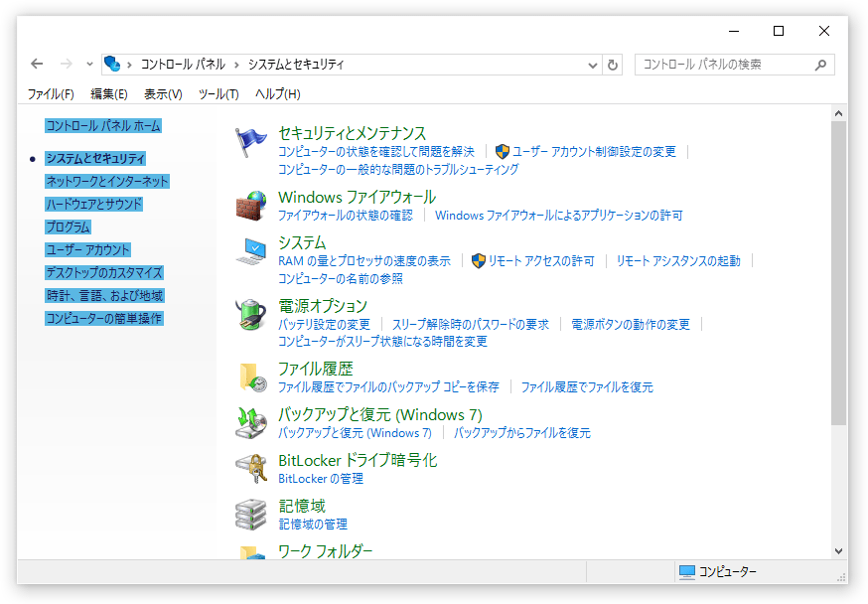The width and height of the screenshot is (868, 604).
Task: Open the 表示(V) menu
Action: click(x=163, y=94)
